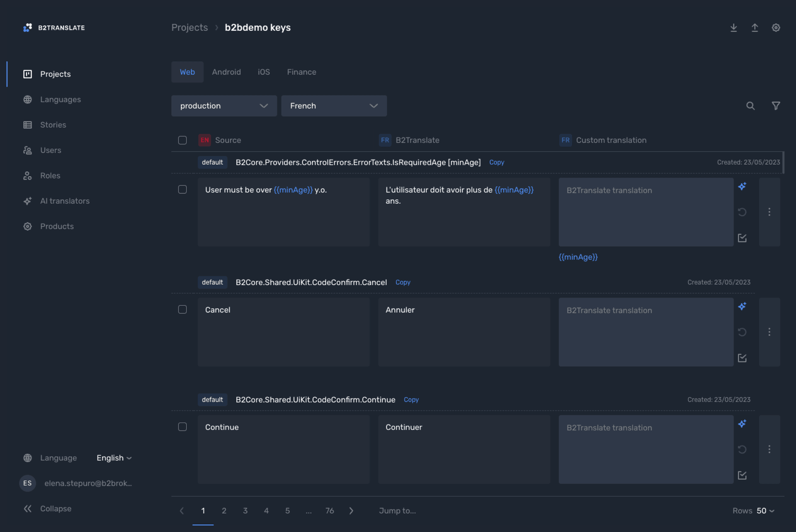This screenshot has height=532, width=796.
Task: Open AI translators in the sidebar
Action: tap(65, 201)
